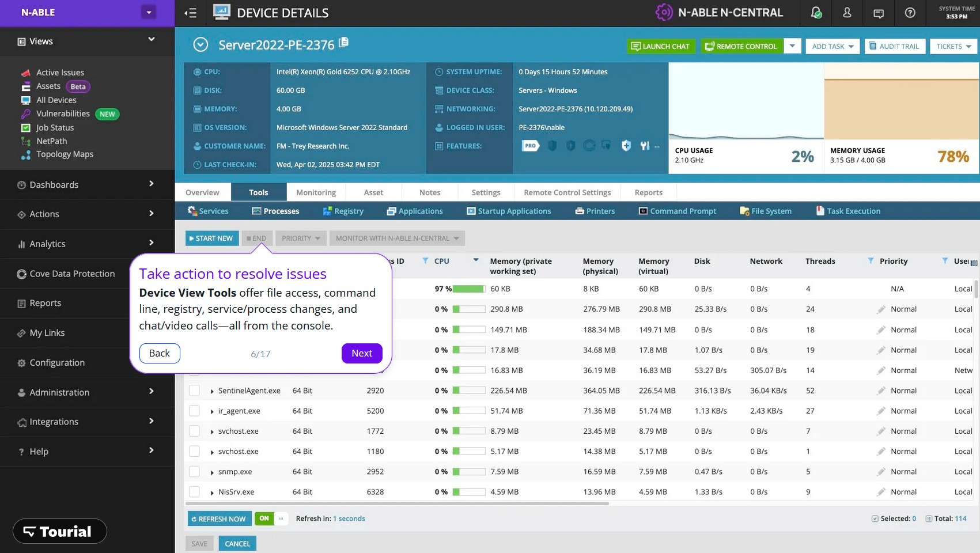Image resolution: width=980 pixels, height=553 pixels.
Task: Select the ir_agent.exe checkbox
Action: pos(195,411)
